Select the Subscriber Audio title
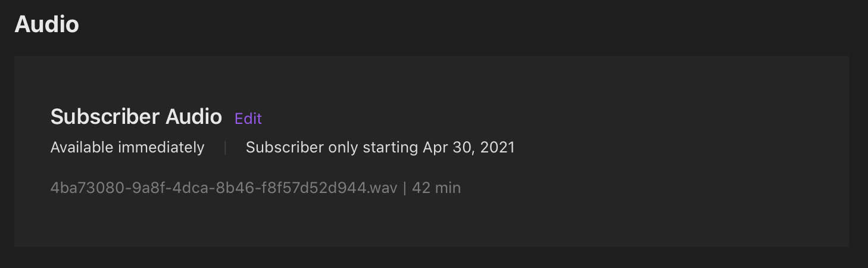The image size is (868, 268). pos(136,117)
